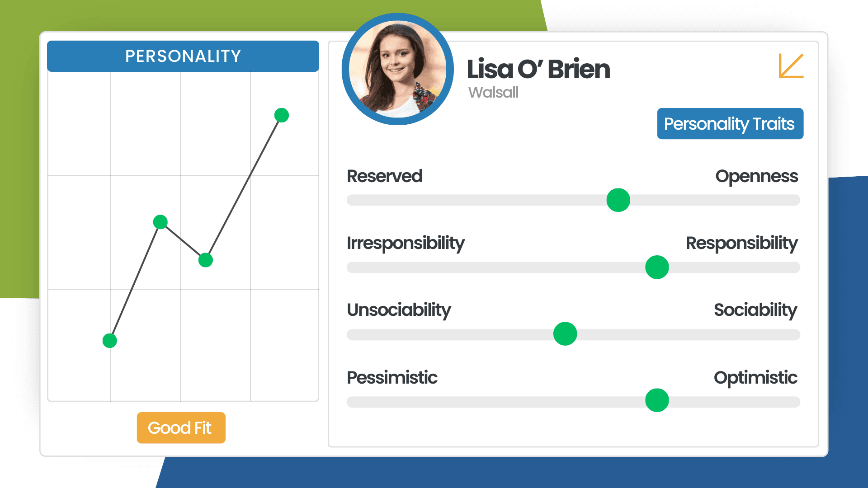Click the Openness label
This screenshot has height=488, width=868.
pyautogui.click(x=756, y=176)
